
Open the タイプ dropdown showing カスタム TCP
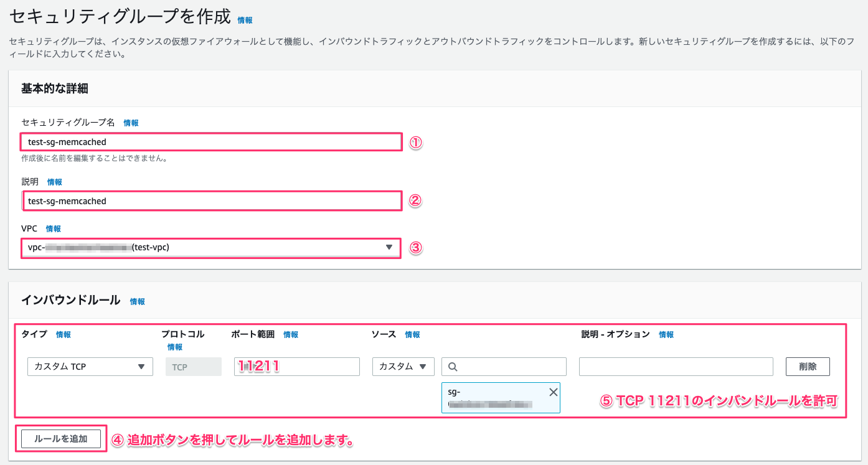(90, 366)
